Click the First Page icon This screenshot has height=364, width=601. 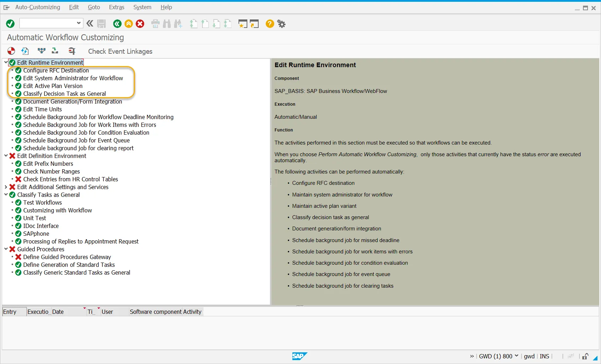pyautogui.click(x=193, y=24)
